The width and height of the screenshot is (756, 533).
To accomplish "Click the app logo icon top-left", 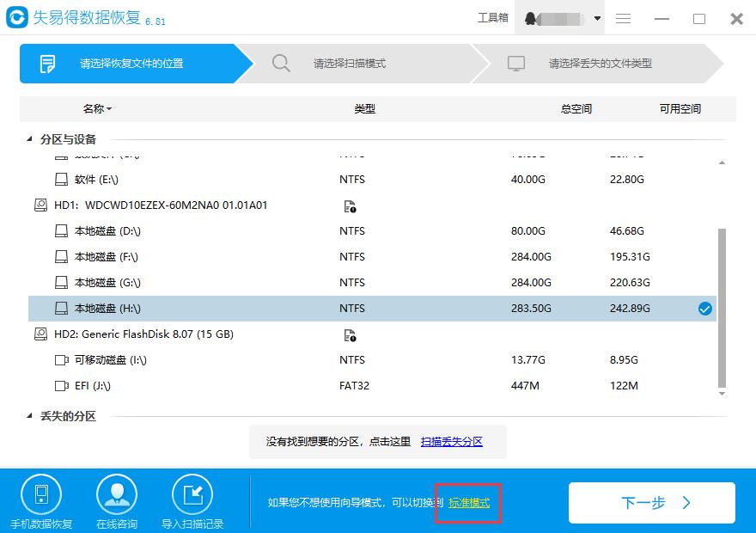I will coord(16,17).
